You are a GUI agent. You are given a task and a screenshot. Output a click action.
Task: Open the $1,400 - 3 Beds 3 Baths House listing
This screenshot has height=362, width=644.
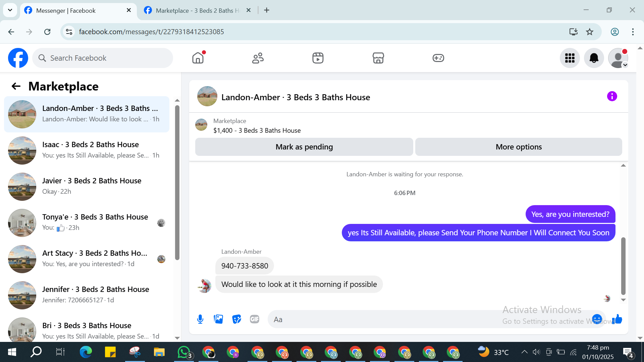tap(257, 130)
